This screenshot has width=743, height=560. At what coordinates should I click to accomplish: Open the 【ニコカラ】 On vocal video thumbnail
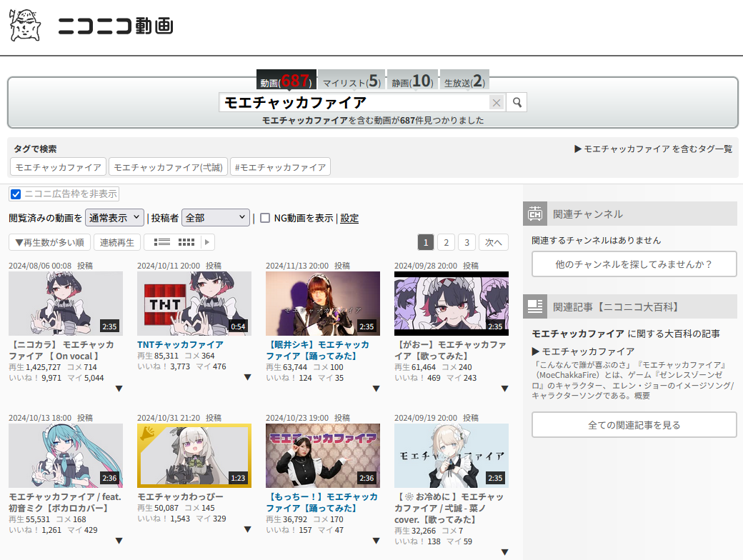(x=66, y=304)
